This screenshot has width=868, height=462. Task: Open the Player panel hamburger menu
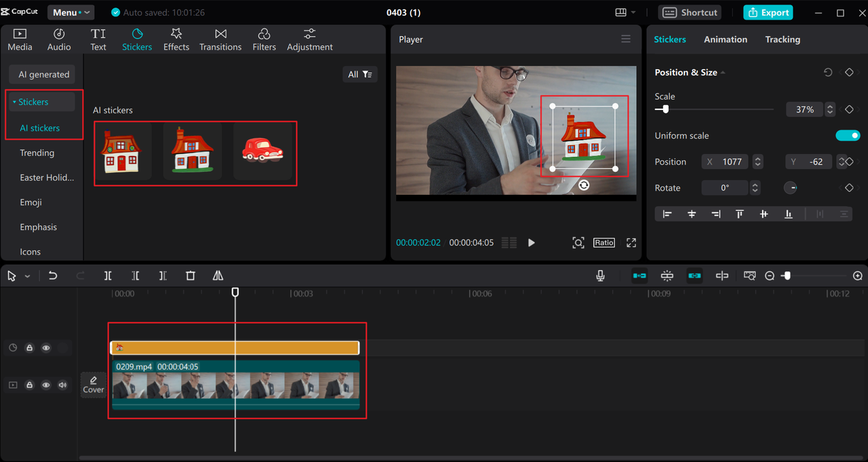click(626, 39)
